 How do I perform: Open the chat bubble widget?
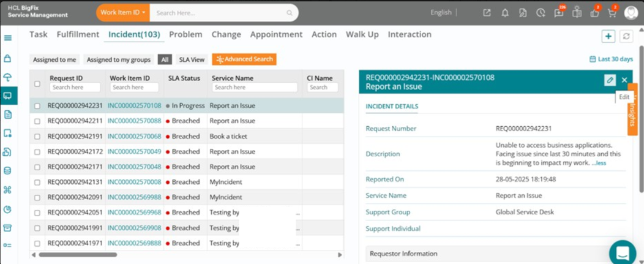click(623, 252)
